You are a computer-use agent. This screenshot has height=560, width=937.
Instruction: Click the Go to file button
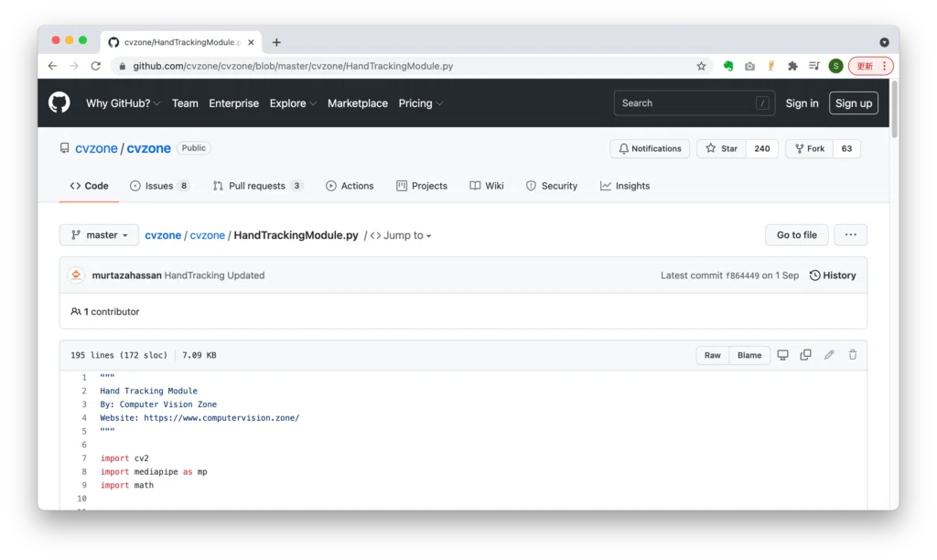(797, 235)
